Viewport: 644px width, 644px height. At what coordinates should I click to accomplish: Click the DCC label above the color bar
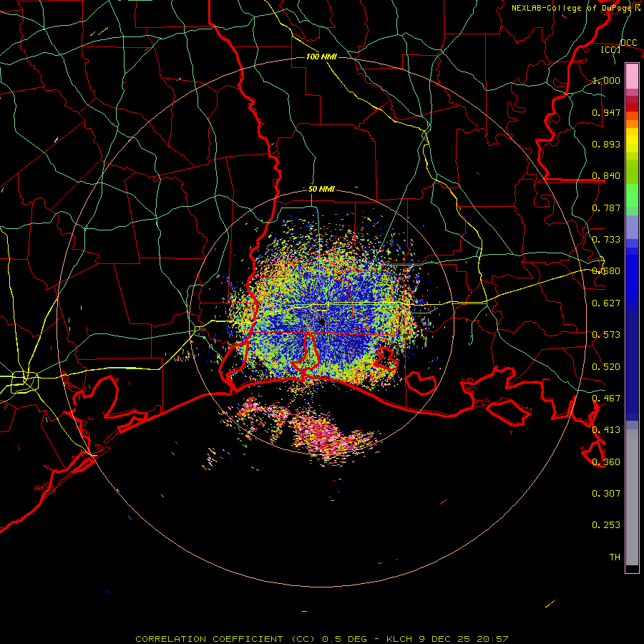tap(628, 43)
